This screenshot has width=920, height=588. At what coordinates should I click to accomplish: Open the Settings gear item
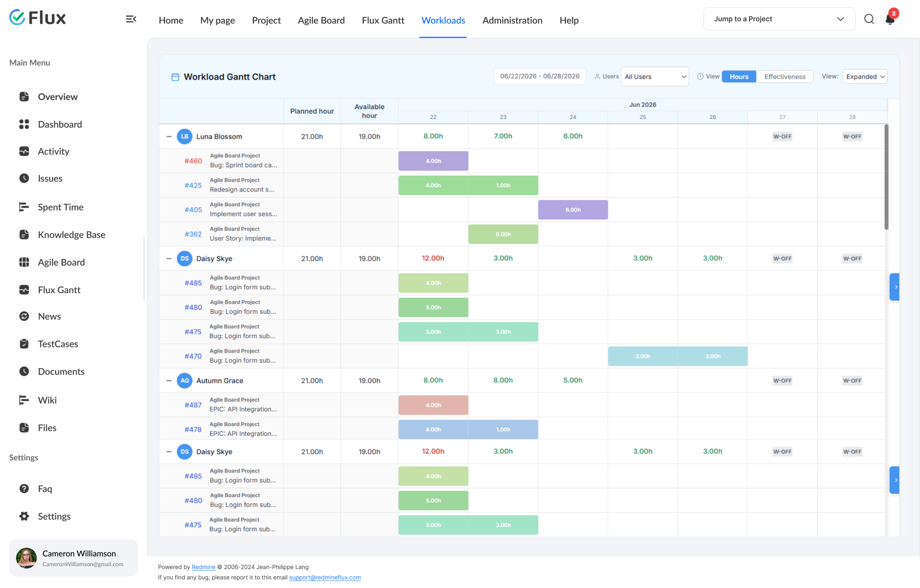(54, 516)
